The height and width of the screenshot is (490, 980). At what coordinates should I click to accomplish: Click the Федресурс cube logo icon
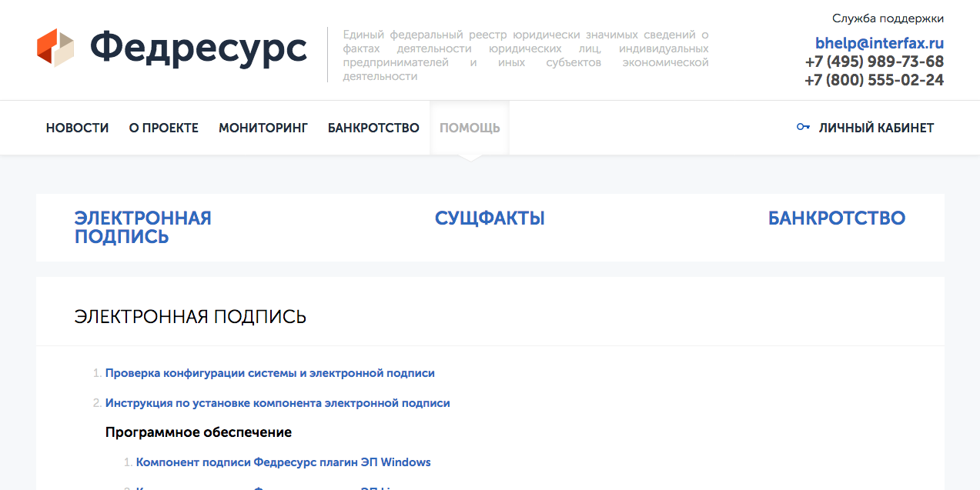tap(55, 48)
